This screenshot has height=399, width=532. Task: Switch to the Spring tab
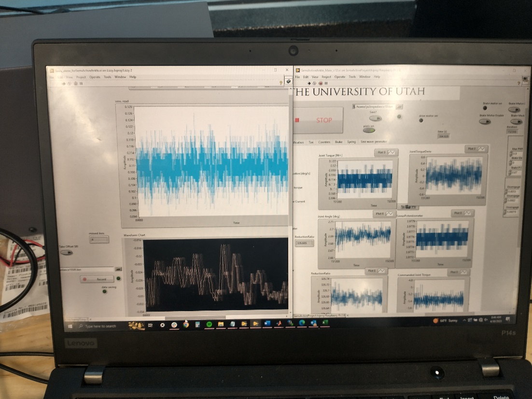coord(351,142)
